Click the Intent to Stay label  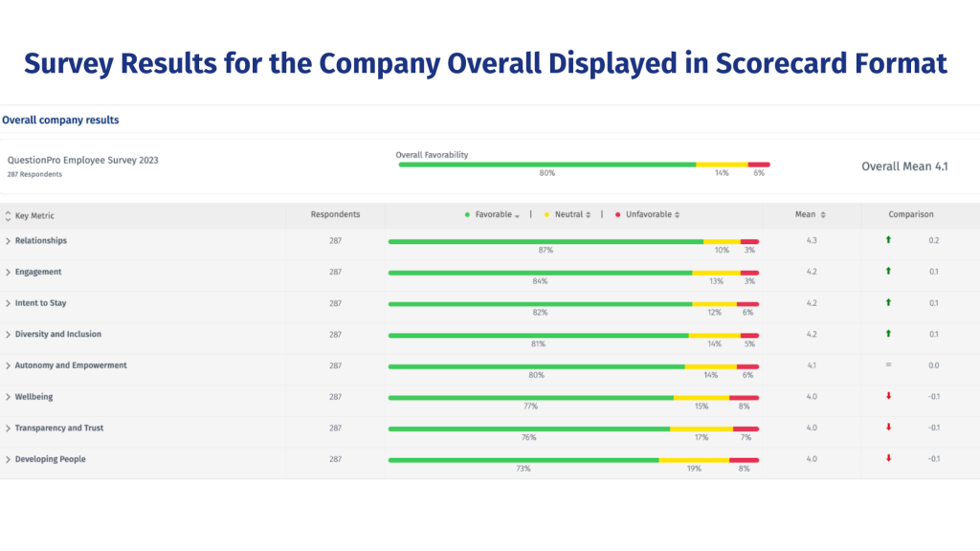[40, 303]
